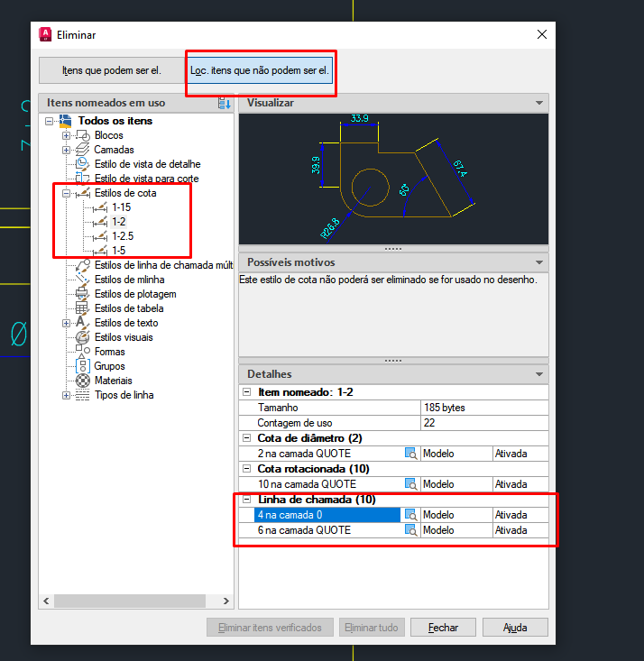Click the zoom icon in the 4 na camada 0 row
This screenshot has height=661, width=644.
click(x=410, y=515)
